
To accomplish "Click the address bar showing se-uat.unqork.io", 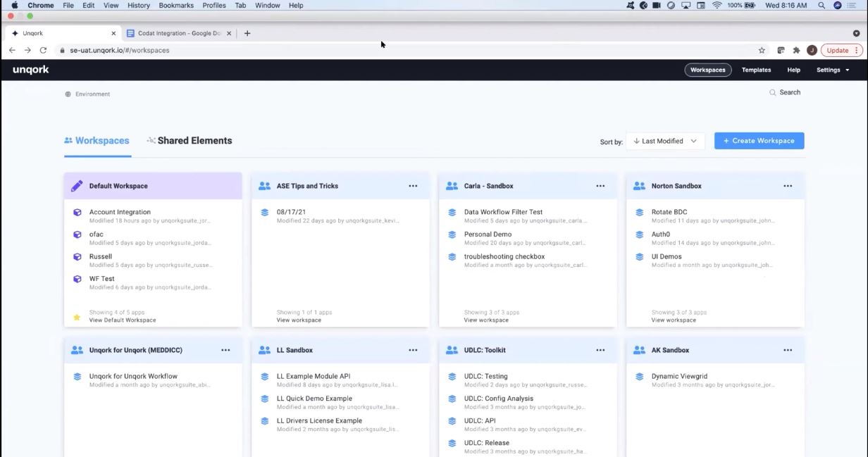I will click(141, 50).
